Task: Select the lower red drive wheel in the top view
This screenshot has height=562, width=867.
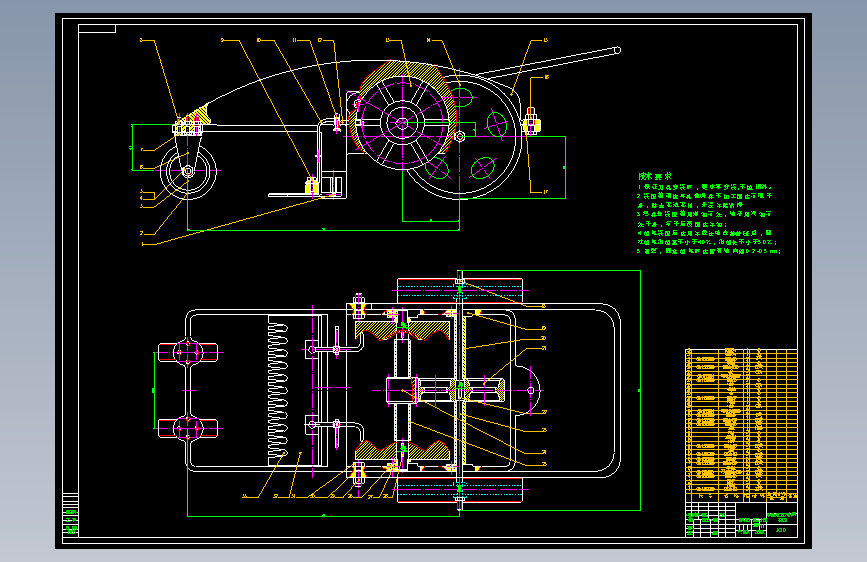Action: (x=459, y=490)
